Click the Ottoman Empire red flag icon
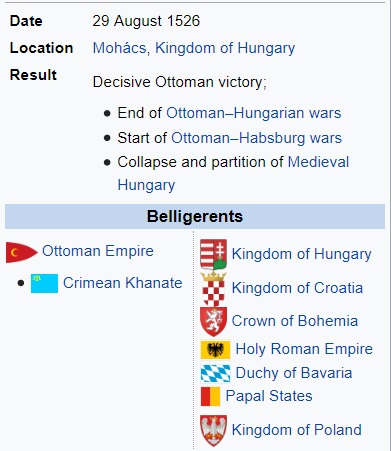Viewport: 391px width, 451px height. [x=22, y=252]
